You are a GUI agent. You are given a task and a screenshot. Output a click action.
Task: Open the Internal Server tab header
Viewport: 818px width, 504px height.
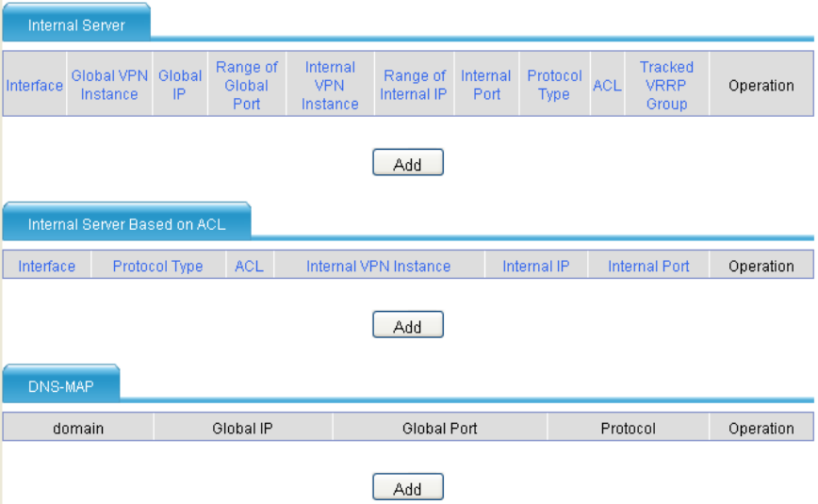point(76,24)
